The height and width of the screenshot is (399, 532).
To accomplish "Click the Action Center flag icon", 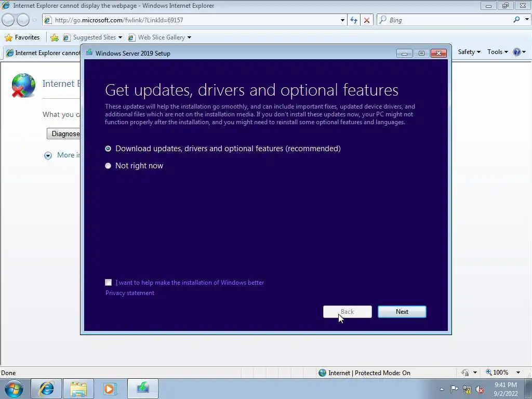I will tap(454, 389).
